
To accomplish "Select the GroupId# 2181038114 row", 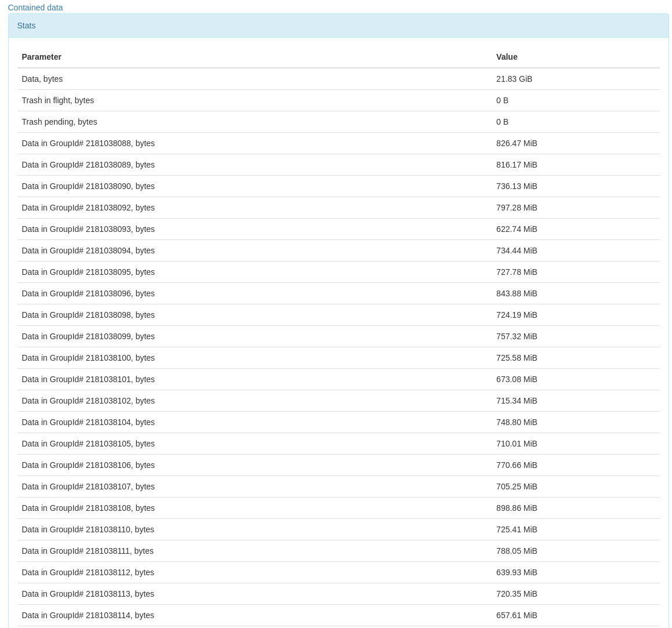I will click(x=88, y=615).
